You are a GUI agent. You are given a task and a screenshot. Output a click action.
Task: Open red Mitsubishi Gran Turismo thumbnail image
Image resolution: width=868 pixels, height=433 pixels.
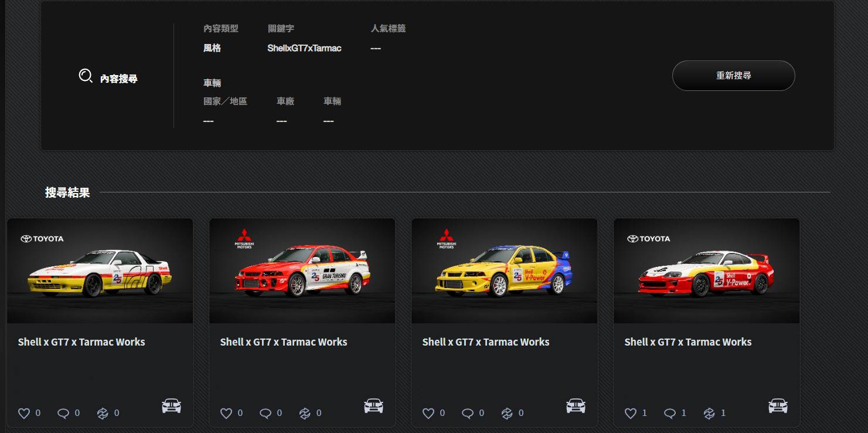pyautogui.click(x=302, y=271)
